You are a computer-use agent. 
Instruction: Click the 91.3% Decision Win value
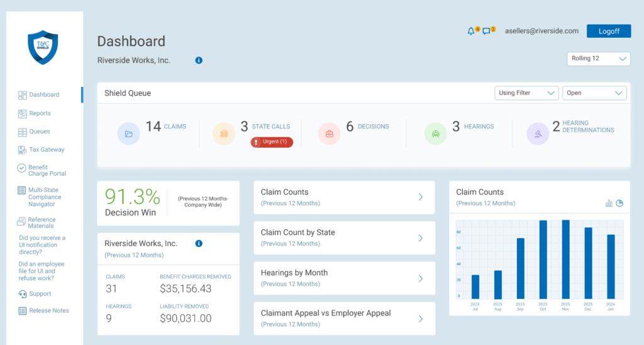click(132, 197)
